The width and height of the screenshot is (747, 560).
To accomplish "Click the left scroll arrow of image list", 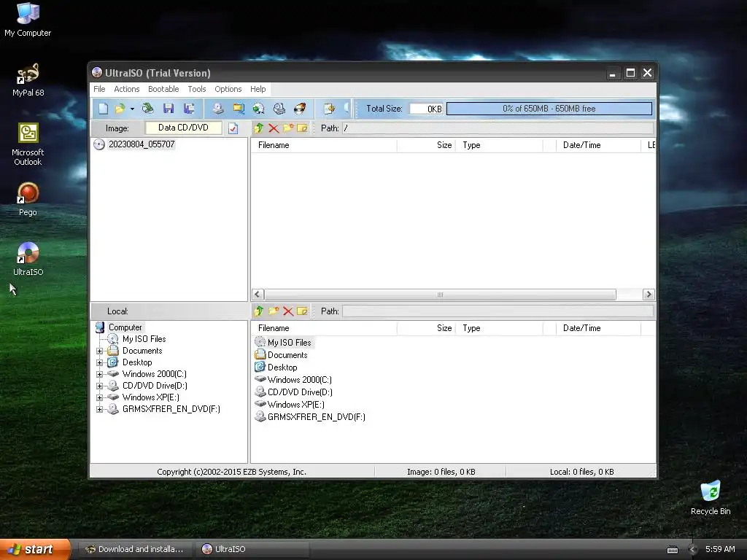I will (258, 295).
